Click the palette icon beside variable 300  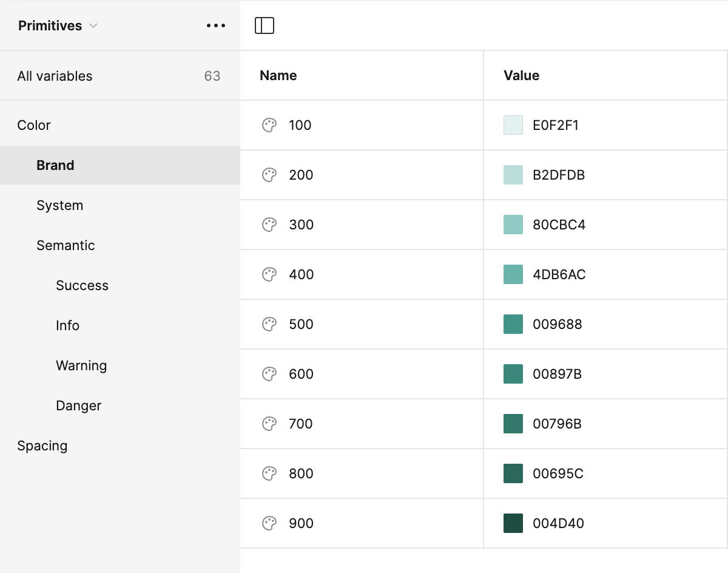[x=269, y=225]
